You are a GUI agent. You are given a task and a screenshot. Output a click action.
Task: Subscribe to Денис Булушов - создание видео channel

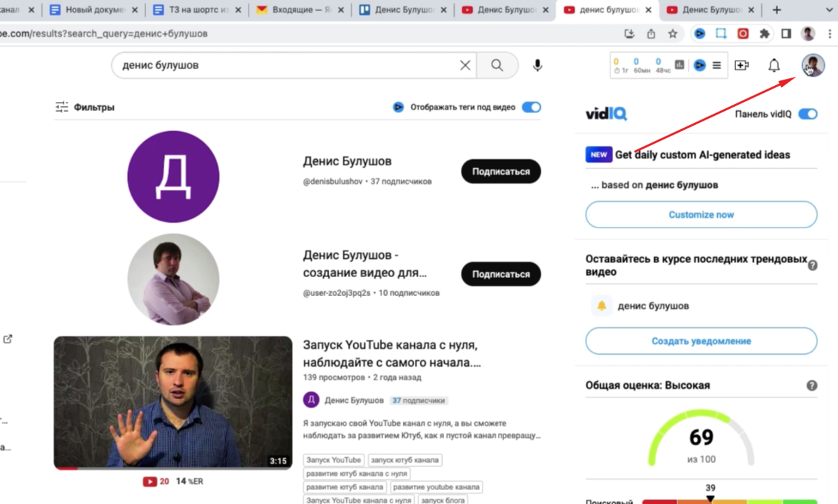501,274
